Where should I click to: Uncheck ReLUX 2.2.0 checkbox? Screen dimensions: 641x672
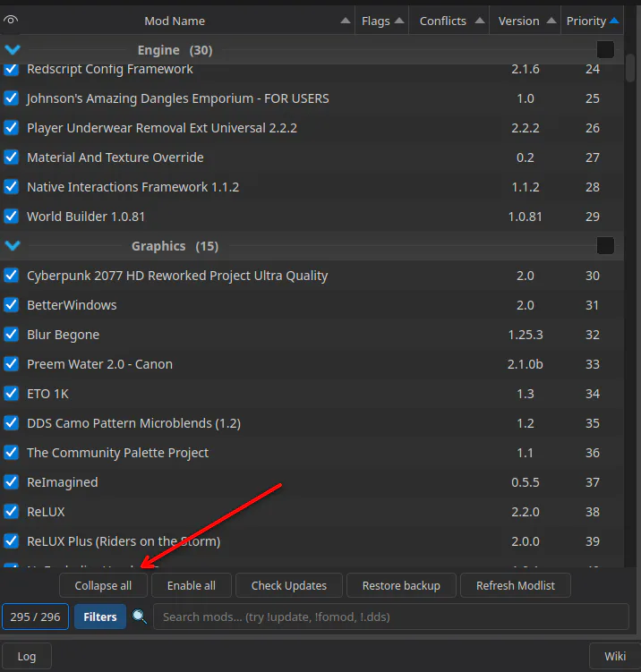[11, 512]
